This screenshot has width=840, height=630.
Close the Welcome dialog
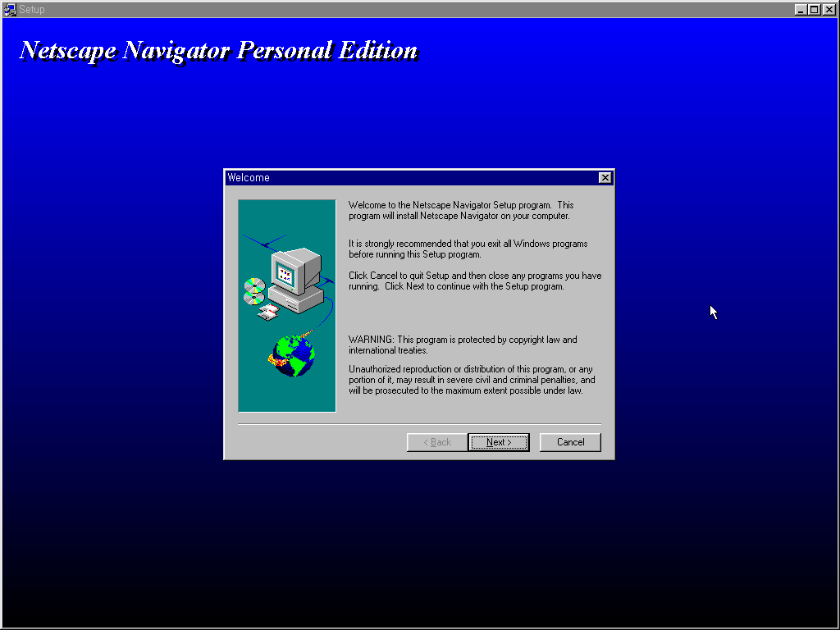[605, 178]
